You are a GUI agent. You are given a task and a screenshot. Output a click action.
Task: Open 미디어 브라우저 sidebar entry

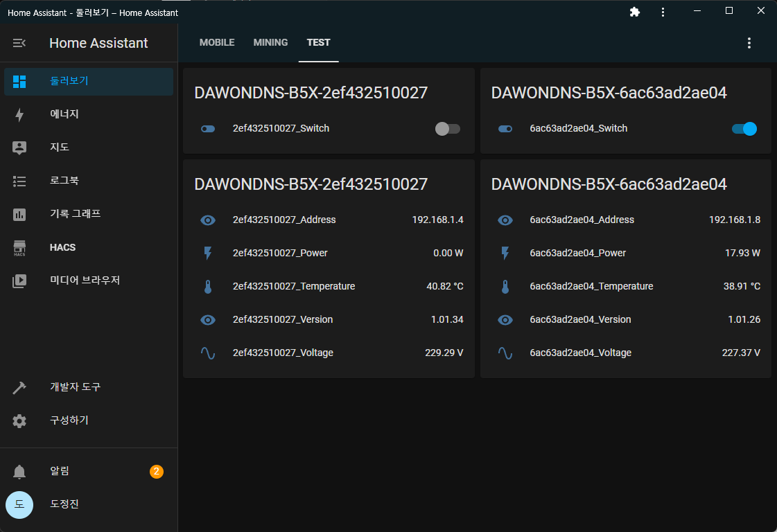coord(89,281)
